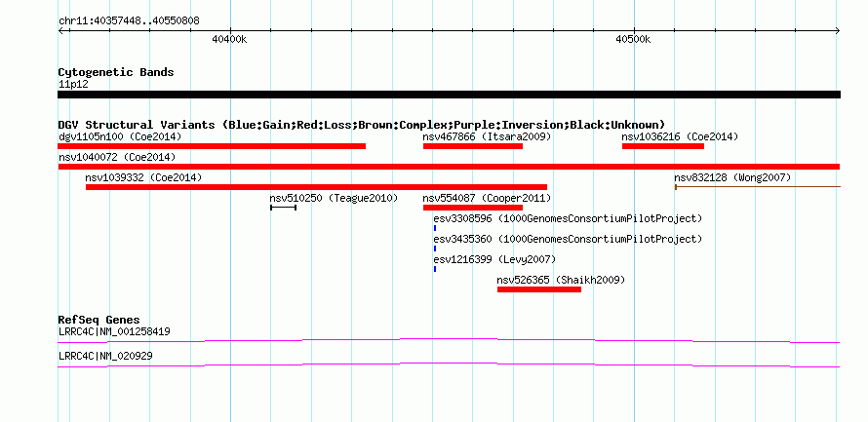Open the esv3435360 variant label
868x422 pixels.
(568, 239)
